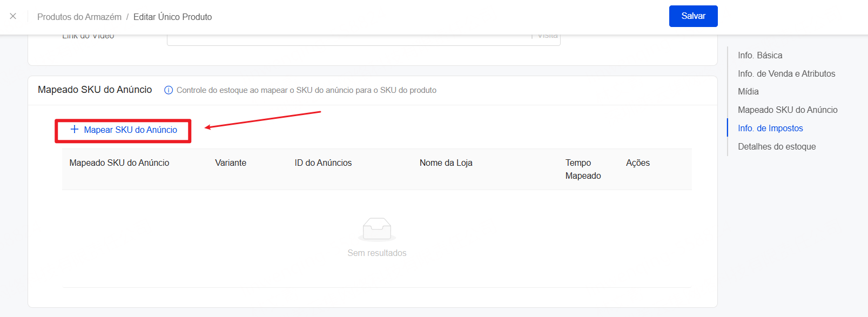The image size is (868, 317).
Task: Go to the Detalhes do estoque section
Action: [x=777, y=146]
